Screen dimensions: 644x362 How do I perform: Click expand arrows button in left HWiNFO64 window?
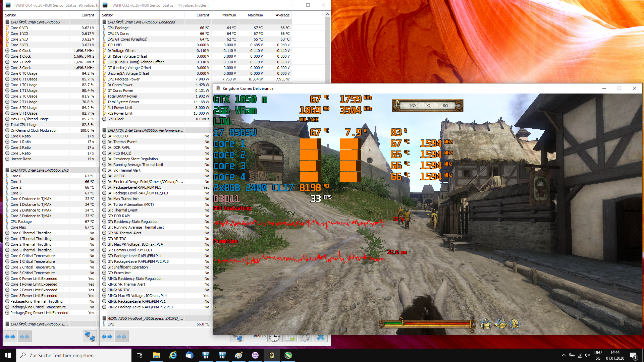coord(10,337)
